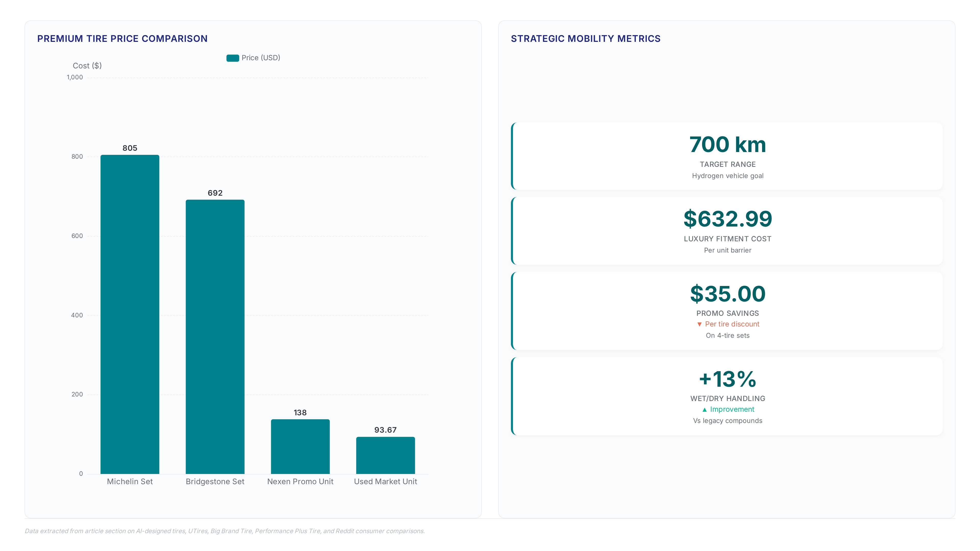Viewport: 980px width, 551px height.
Task: Click the Wet/Dry Handling label
Action: (x=727, y=398)
